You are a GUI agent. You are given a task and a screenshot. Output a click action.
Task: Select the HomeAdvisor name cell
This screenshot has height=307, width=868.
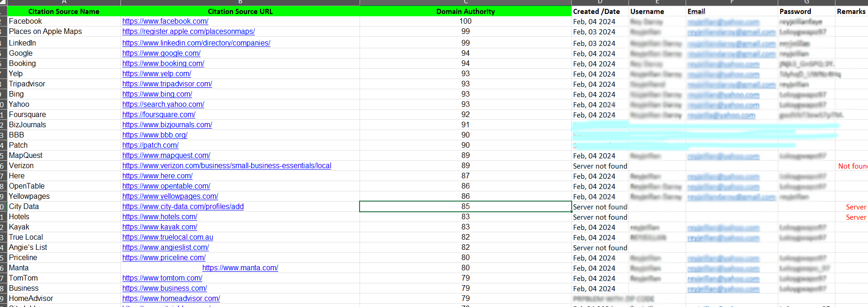[x=64, y=299]
